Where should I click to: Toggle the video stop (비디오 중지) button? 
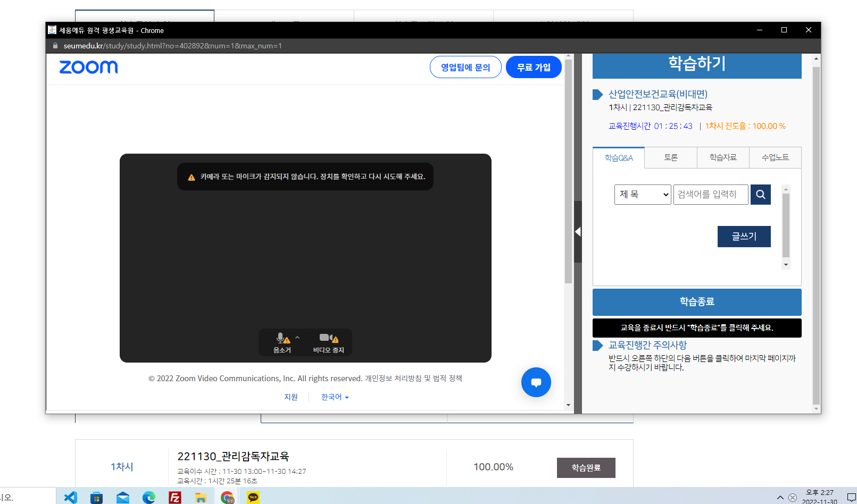click(x=328, y=343)
